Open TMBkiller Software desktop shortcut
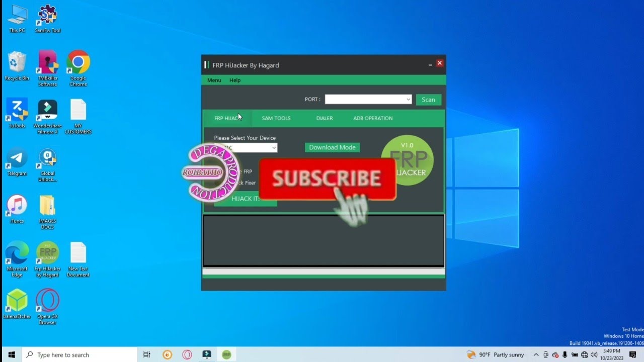This screenshot has width=644, height=362. [47, 68]
